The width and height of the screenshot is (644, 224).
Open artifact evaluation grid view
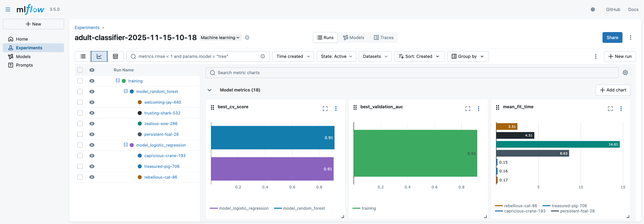point(115,56)
